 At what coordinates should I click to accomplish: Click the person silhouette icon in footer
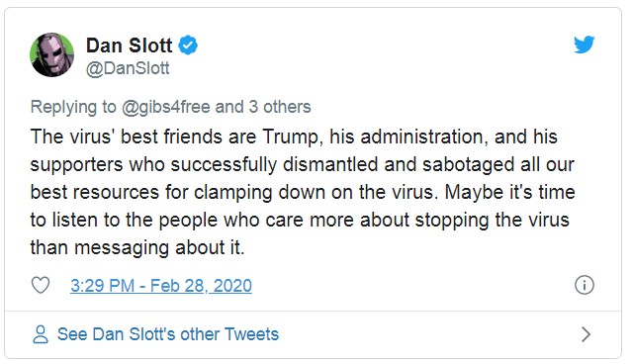click(x=41, y=334)
